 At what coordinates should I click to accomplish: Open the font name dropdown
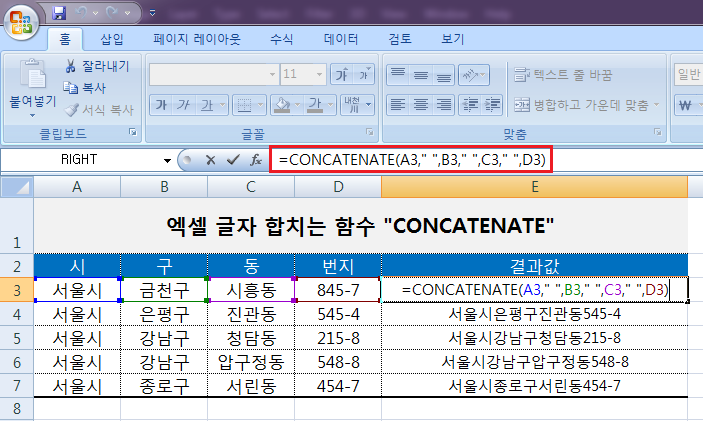(272, 74)
